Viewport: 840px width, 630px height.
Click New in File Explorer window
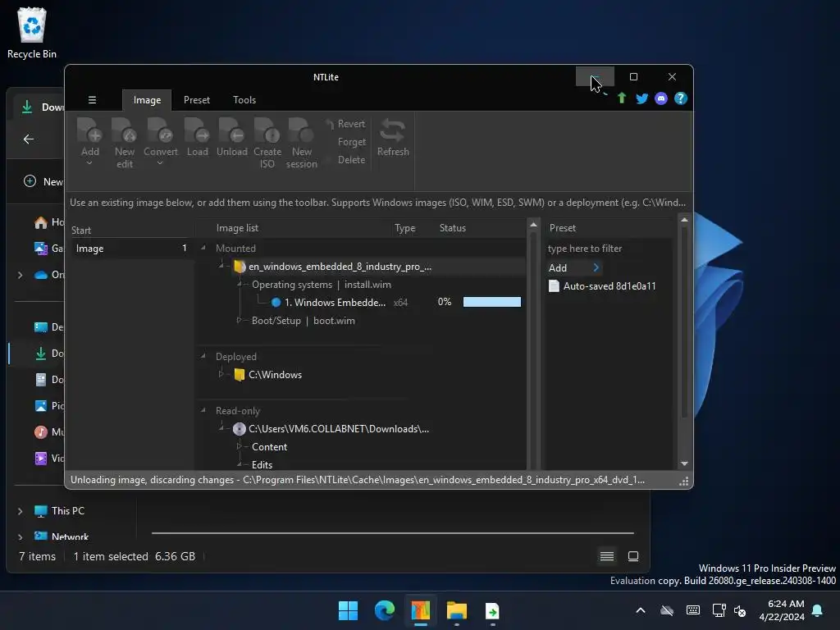coord(44,181)
